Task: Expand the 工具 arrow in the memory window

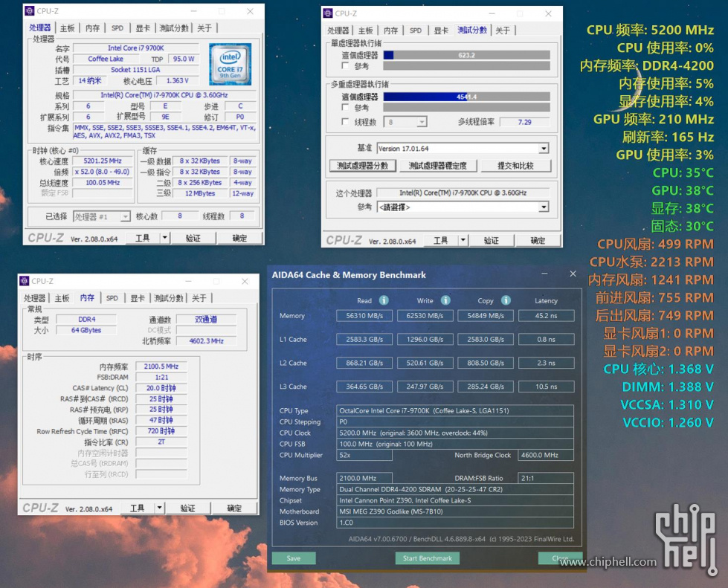Action: (x=159, y=508)
